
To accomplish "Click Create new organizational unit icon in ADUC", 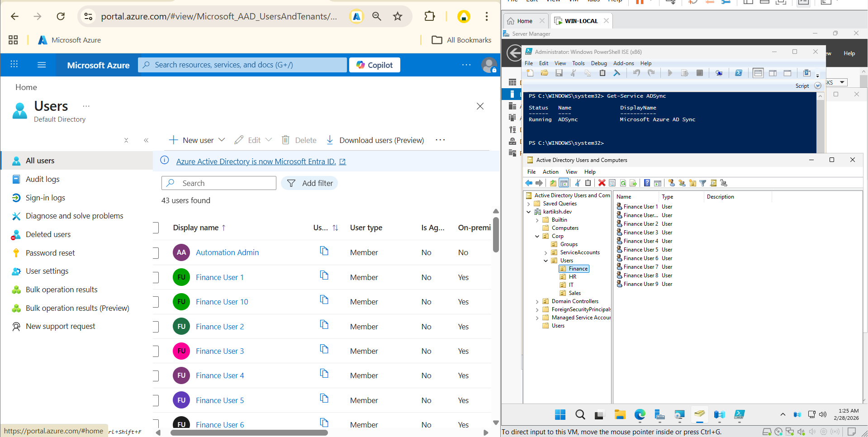I will pyautogui.click(x=693, y=183).
